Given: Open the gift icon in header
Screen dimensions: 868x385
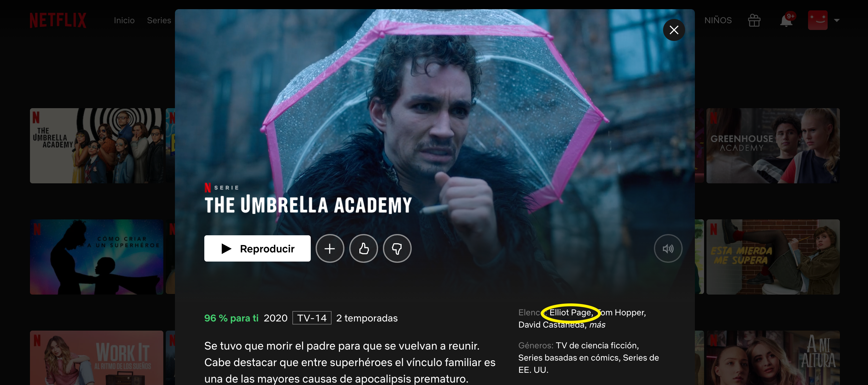Looking at the screenshot, I should point(754,20).
